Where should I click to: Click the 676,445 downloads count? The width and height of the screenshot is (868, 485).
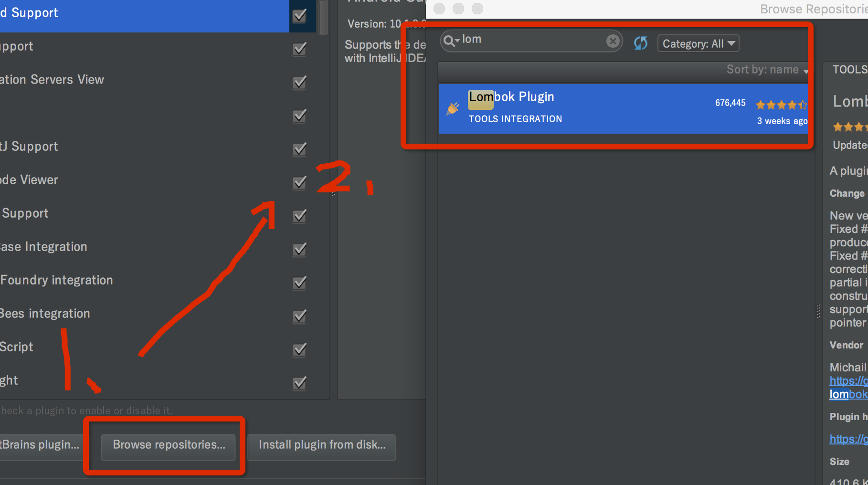click(x=730, y=103)
